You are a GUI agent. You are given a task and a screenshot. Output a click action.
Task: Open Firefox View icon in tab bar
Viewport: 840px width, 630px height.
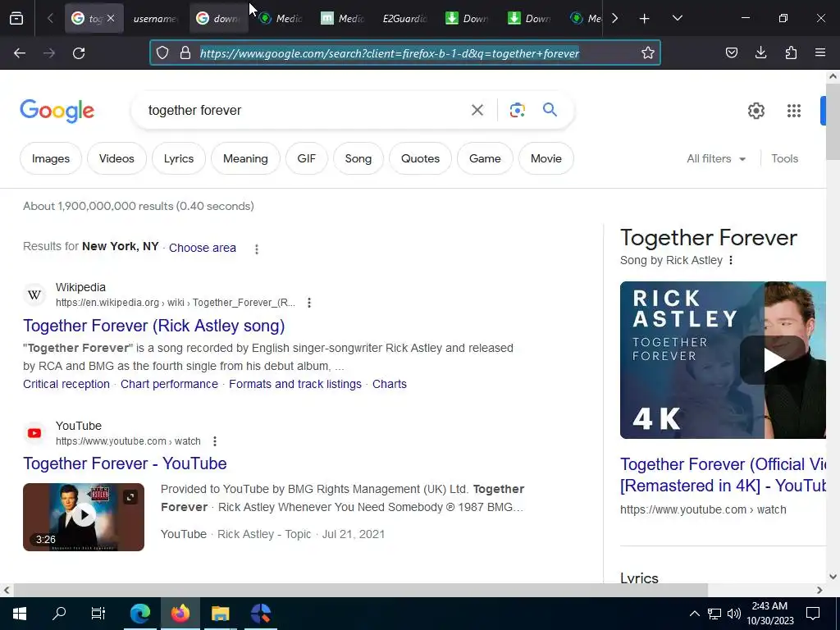point(16,18)
